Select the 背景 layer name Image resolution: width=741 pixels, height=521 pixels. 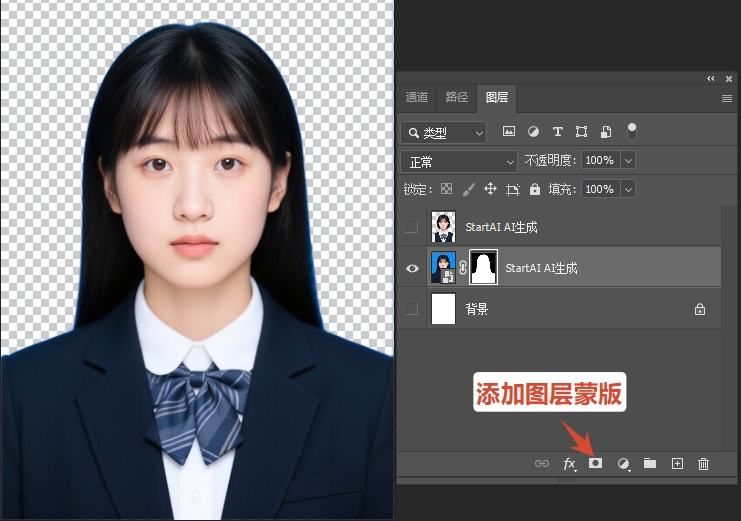click(x=476, y=309)
